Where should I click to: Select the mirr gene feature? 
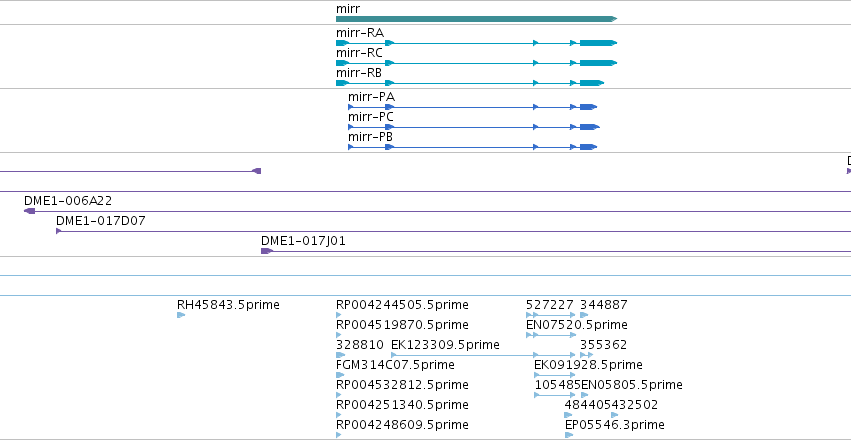click(477, 19)
